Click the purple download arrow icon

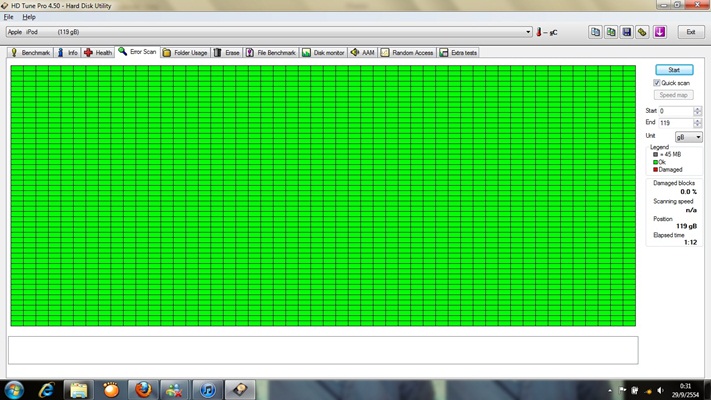click(660, 32)
